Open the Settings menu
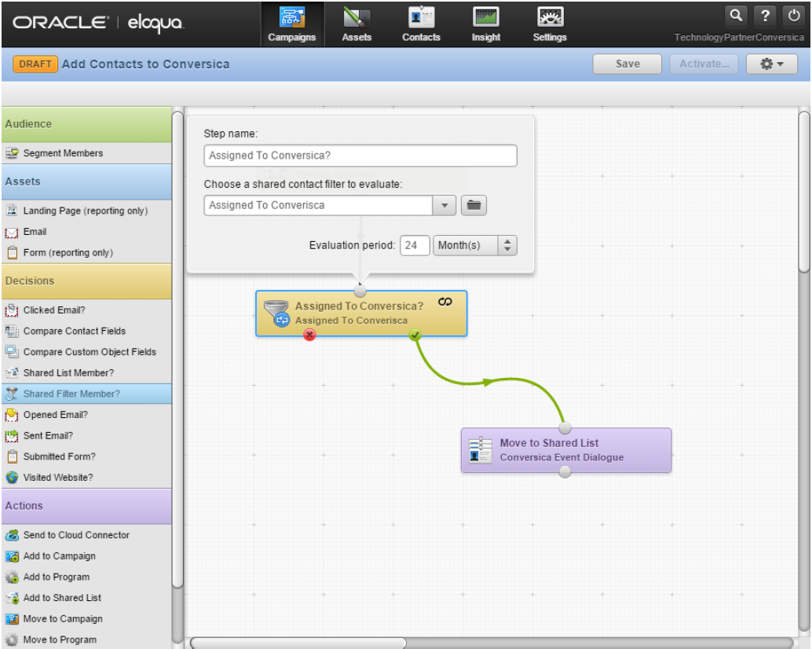This screenshot has width=812, height=649. point(550,24)
